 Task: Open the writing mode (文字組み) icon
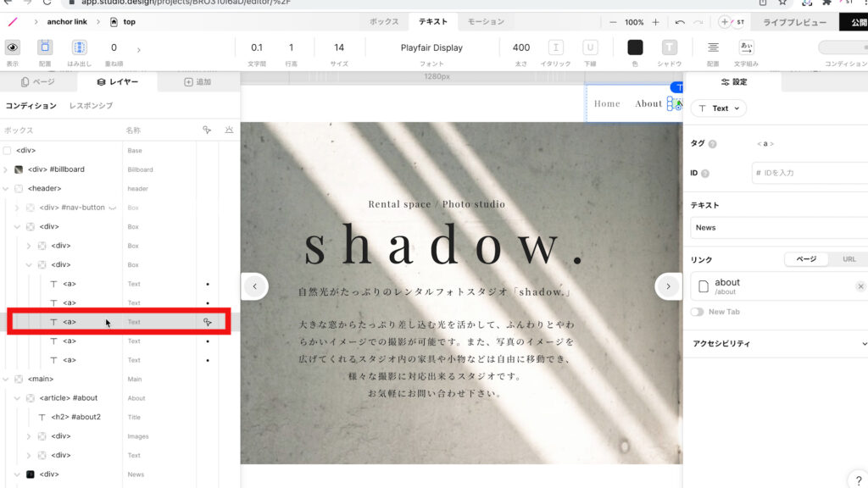pyautogui.click(x=746, y=47)
